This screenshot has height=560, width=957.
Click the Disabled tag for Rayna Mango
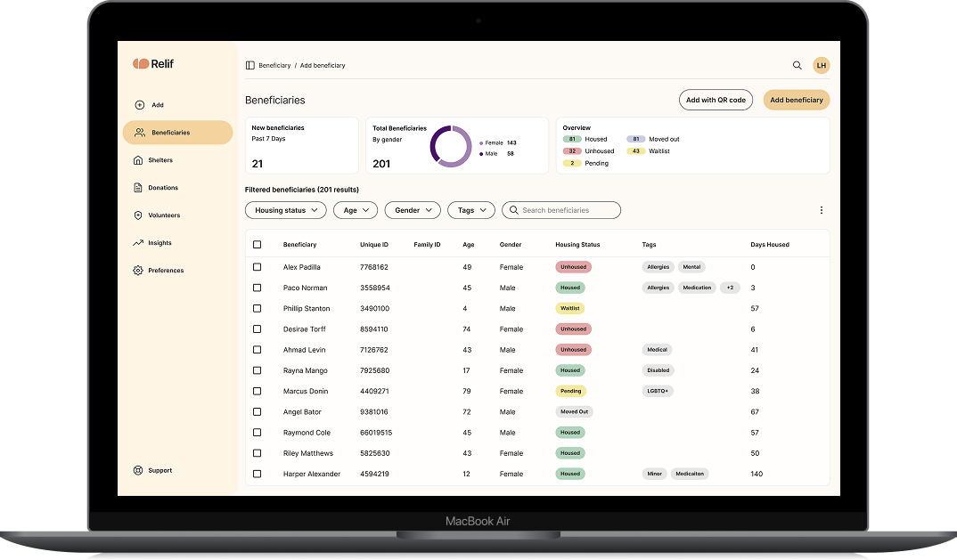coord(658,370)
